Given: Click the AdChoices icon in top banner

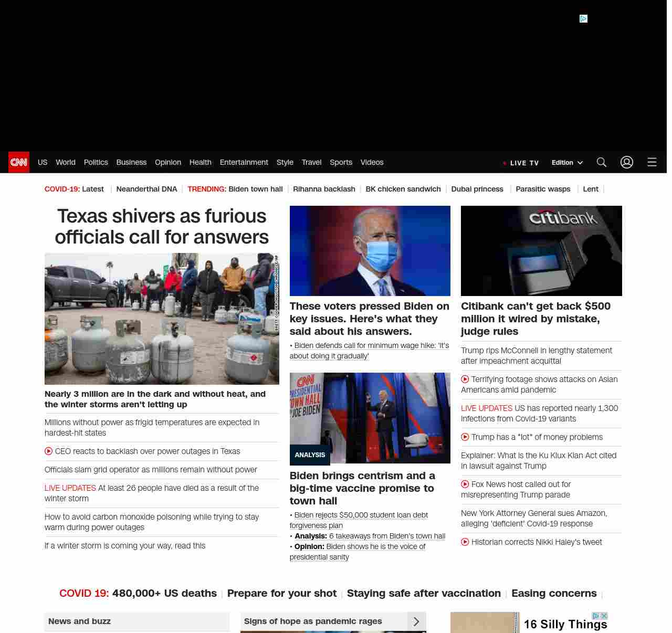Looking at the screenshot, I should pyautogui.click(x=583, y=19).
